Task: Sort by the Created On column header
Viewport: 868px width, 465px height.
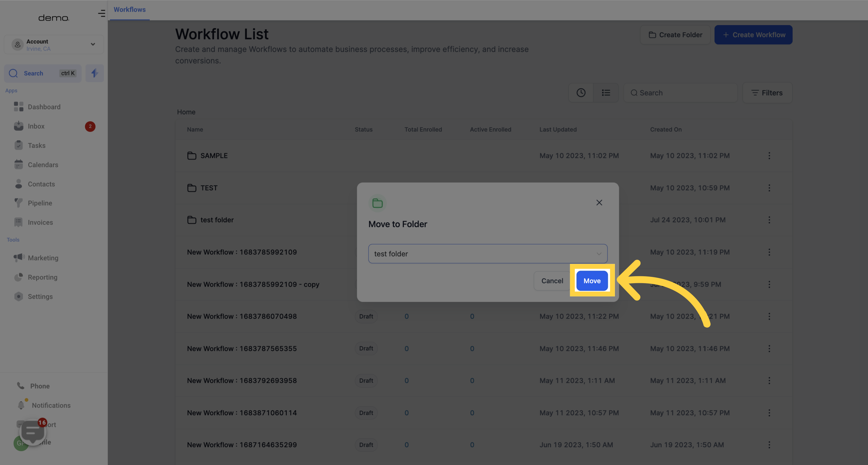Action: point(666,129)
